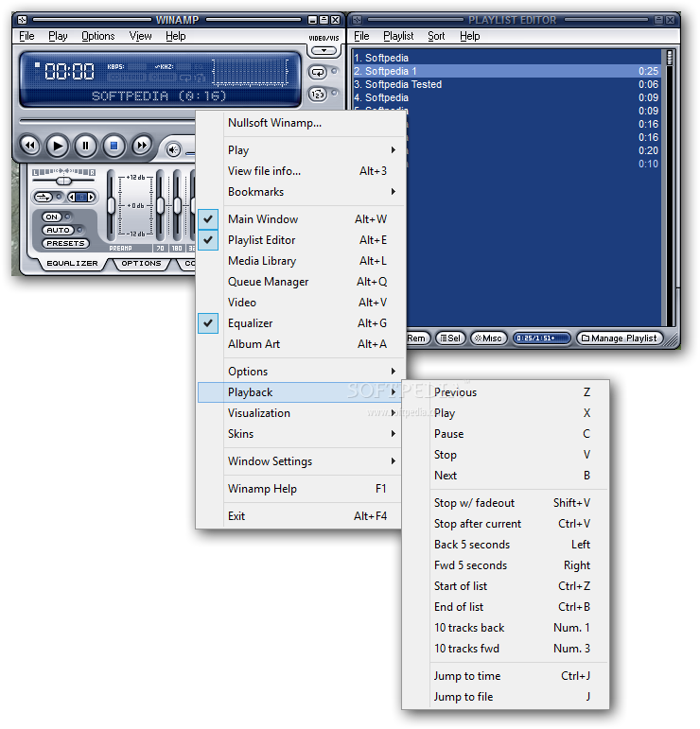700x729 pixels.
Task: Click the right arrow of crossfade stepper
Action: pyautogui.click(x=92, y=197)
